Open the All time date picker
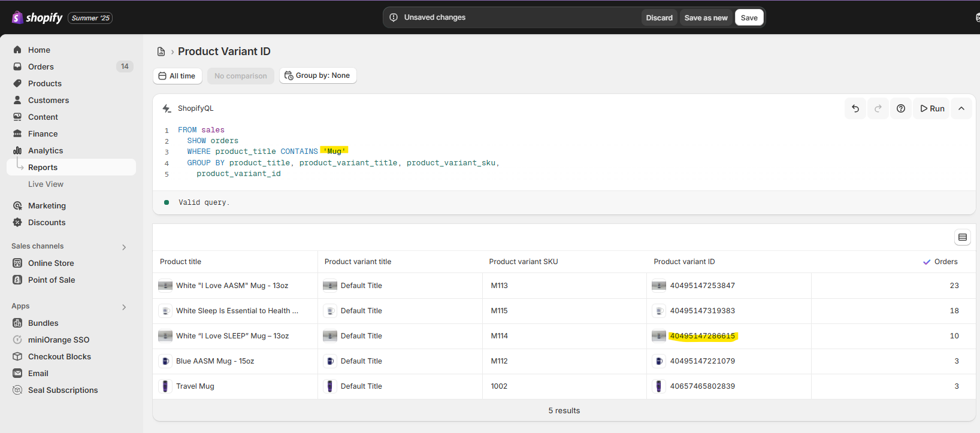 177,76
